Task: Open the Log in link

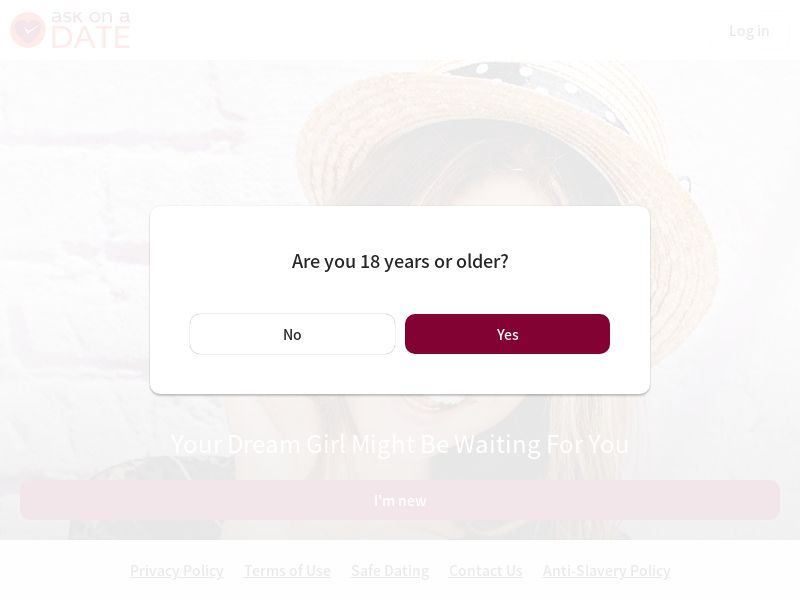Action: [748, 31]
